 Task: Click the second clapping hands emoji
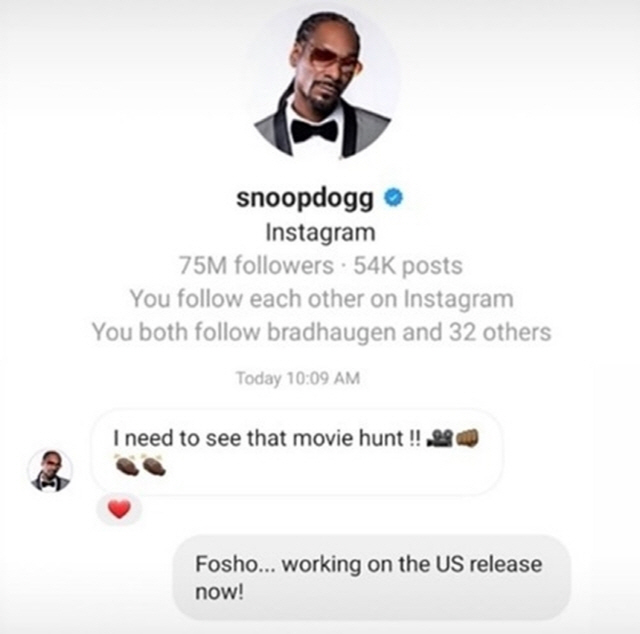[153, 465]
